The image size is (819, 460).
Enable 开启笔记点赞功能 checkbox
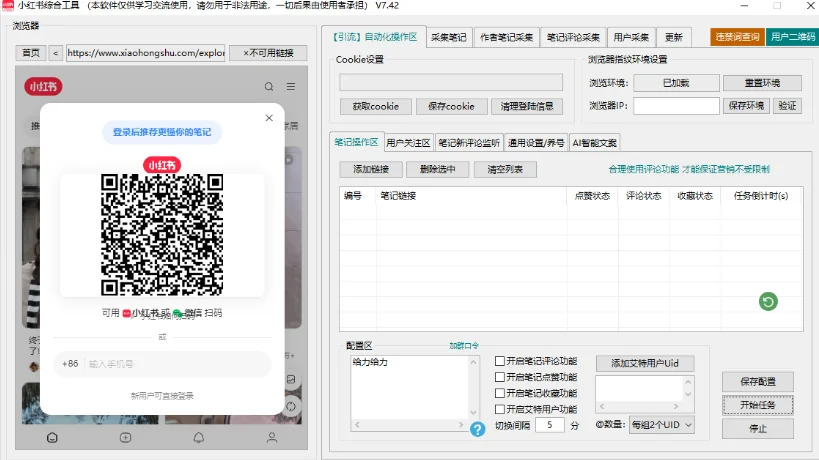[500, 377]
